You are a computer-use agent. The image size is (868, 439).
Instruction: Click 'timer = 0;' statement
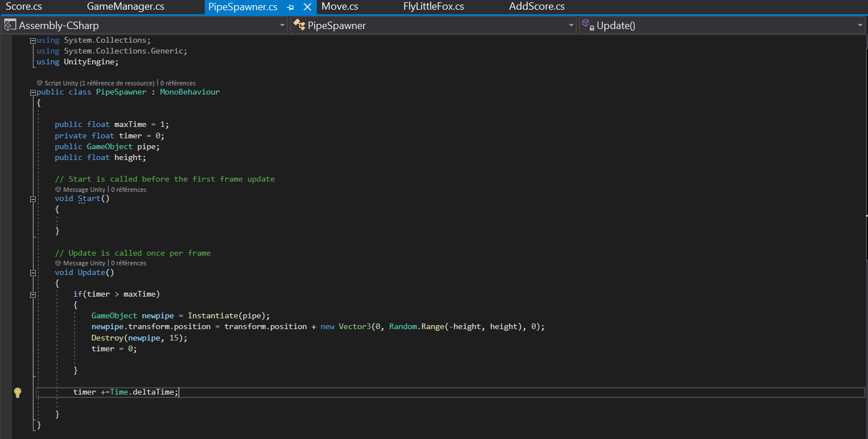(x=114, y=348)
